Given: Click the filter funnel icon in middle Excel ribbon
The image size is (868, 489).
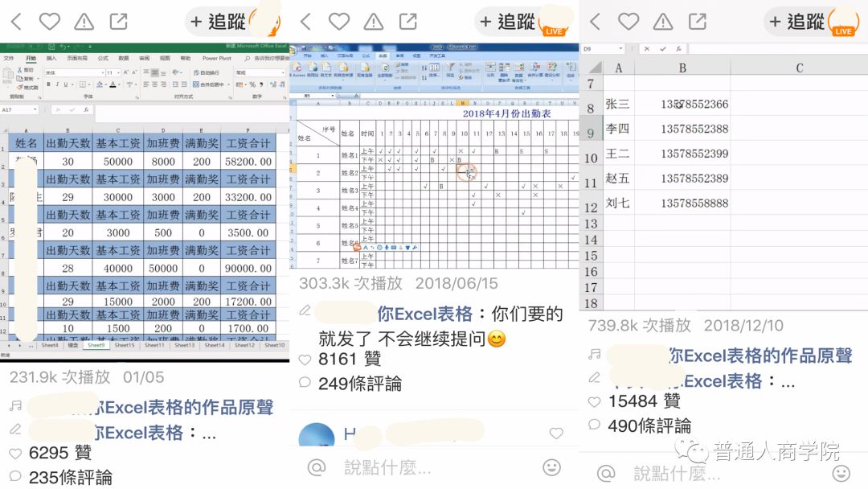Looking at the screenshot, I should [x=449, y=67].
